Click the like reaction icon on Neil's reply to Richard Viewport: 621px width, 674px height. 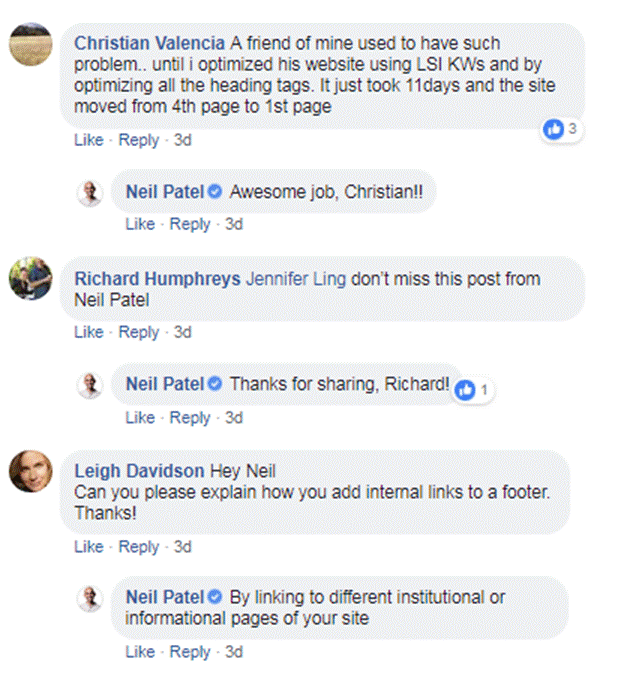pos(465,391)
